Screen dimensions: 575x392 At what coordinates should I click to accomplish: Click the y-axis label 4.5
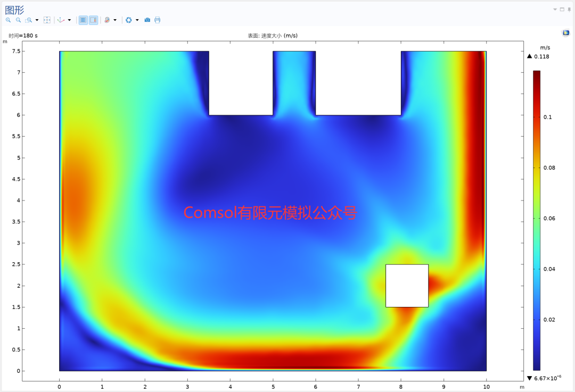click(x=16, y=179)
